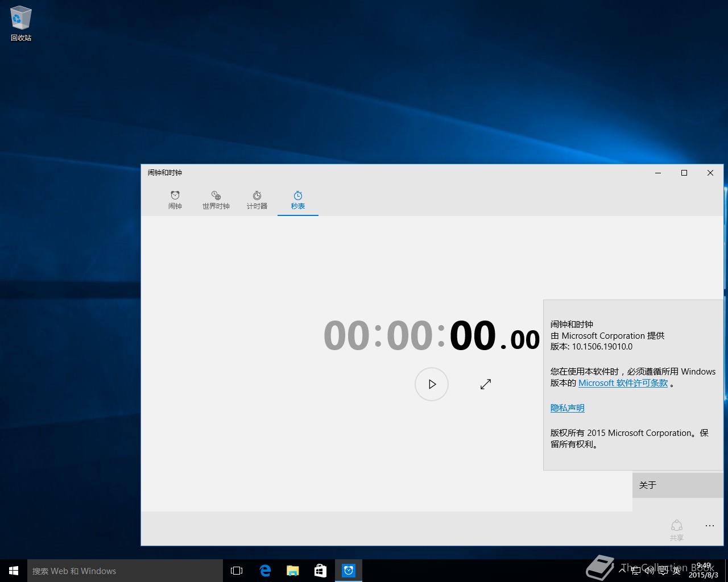Viewport: 728px width, 582px height.
Task: Open the more options ellipsis button
Action: (709, 526)
